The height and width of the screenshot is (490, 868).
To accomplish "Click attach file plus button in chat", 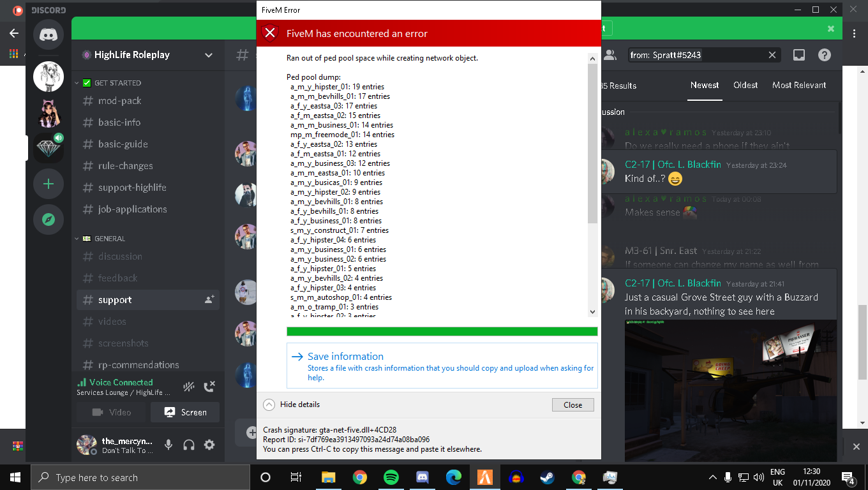I will tap(251, 432).
